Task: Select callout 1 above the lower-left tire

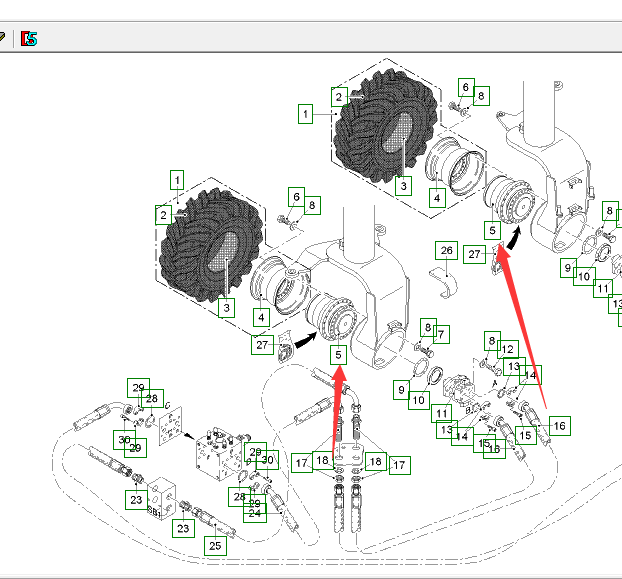Action: pos(177,180)
